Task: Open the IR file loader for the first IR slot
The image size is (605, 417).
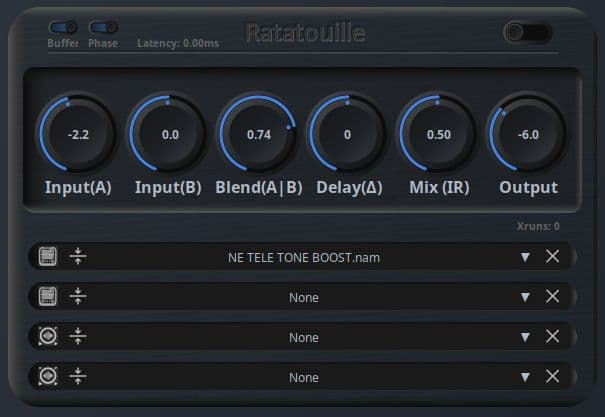Action: click(48, 336)
